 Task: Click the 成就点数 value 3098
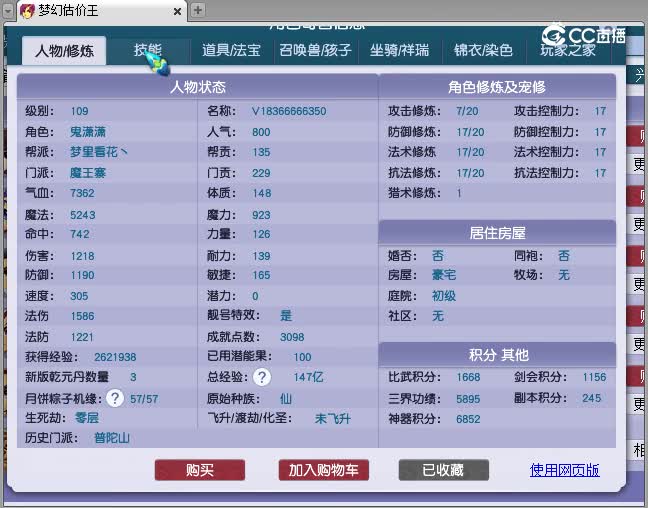coord(292,337)
